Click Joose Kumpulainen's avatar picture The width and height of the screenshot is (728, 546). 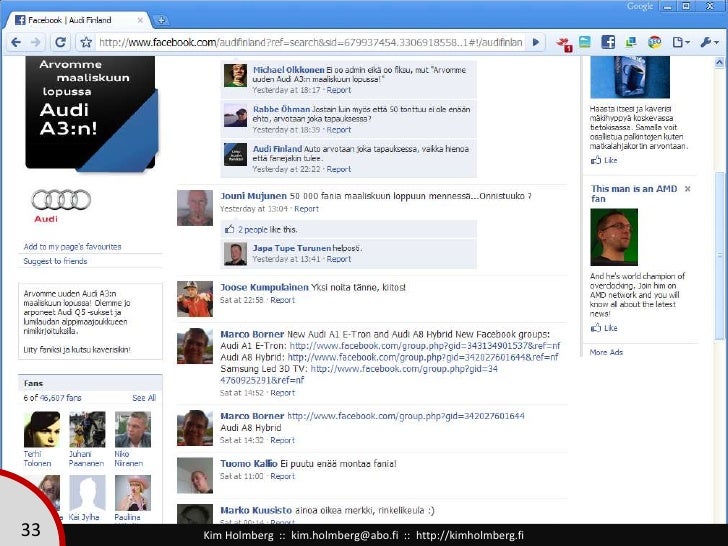(x=195, y=299)
